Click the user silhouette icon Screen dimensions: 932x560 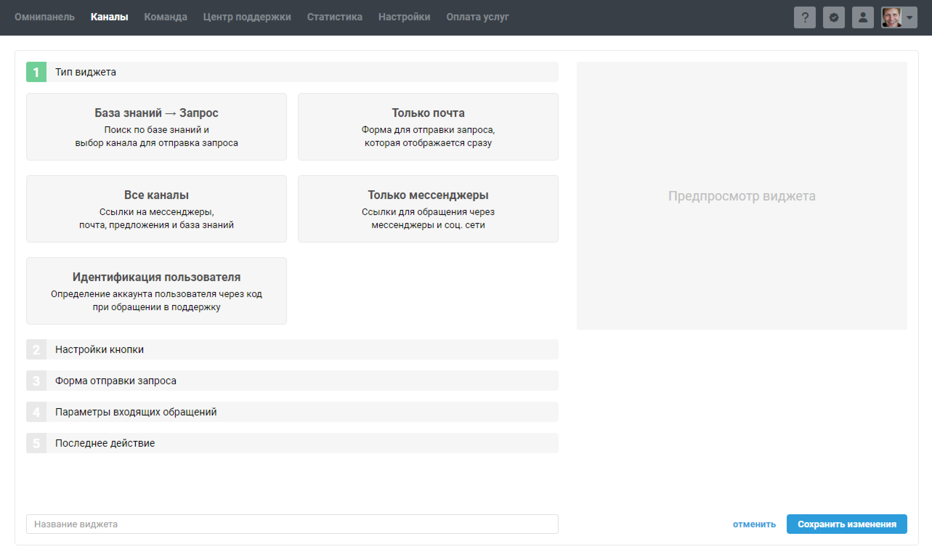[863, 17]
